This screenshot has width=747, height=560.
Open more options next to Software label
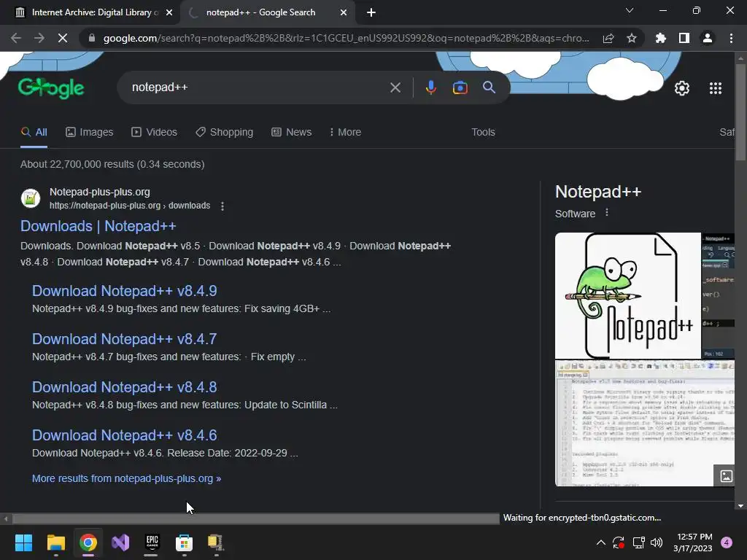tap(606, 213)
